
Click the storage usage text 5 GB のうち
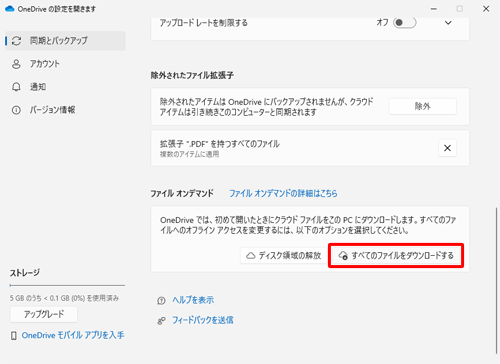click(64, 298)
